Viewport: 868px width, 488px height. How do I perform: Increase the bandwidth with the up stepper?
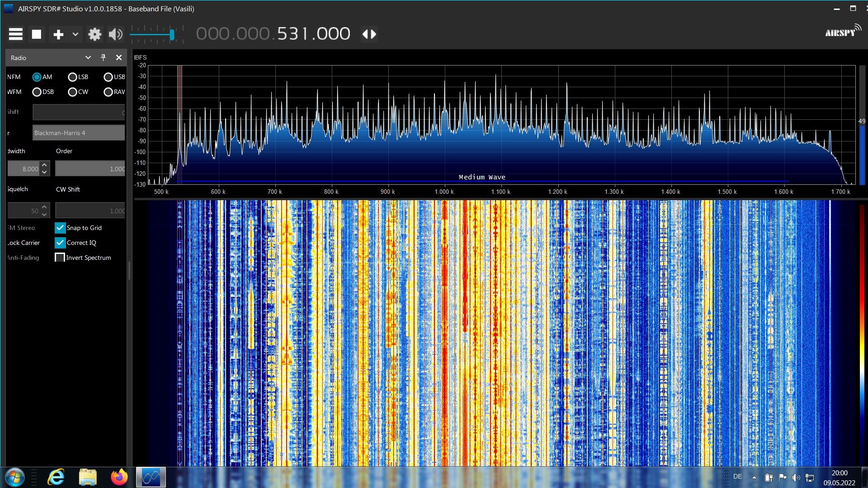[44, 165]
